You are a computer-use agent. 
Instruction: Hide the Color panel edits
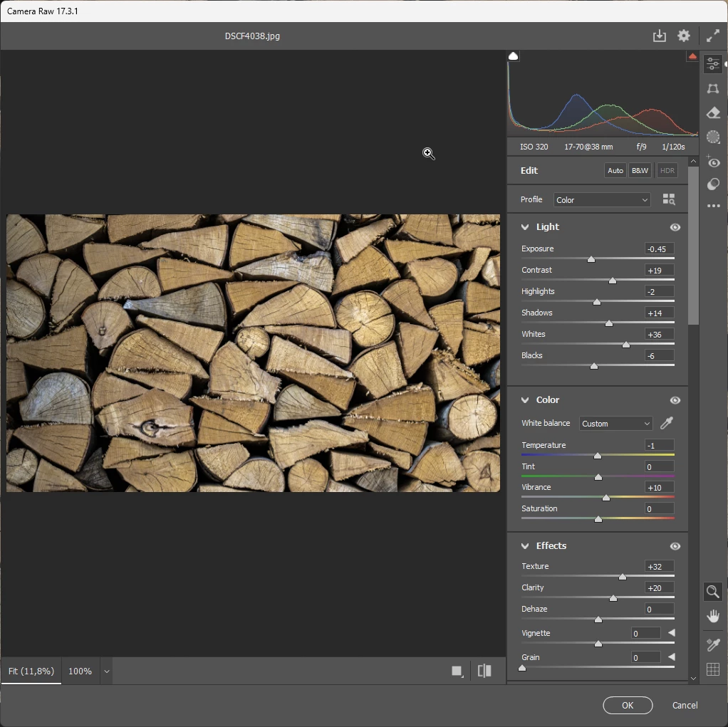point(675,400)
